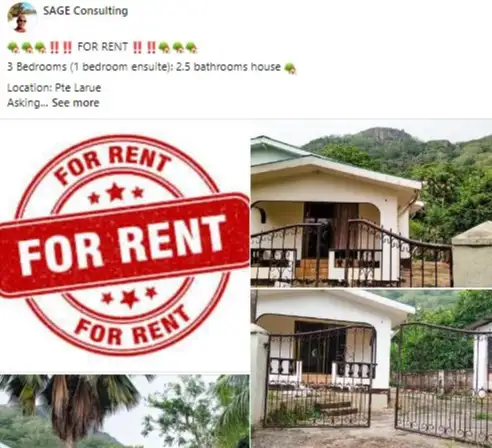Open the SAGE Consulting profile picture
492x448 pixels.
pyautogui.click(x=21, y=17)
